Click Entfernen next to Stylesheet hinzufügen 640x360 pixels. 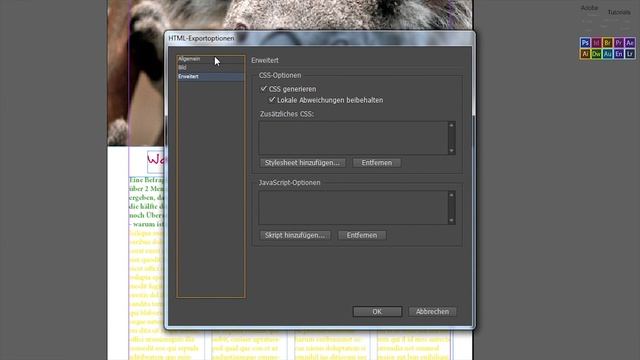coord(376,163)
